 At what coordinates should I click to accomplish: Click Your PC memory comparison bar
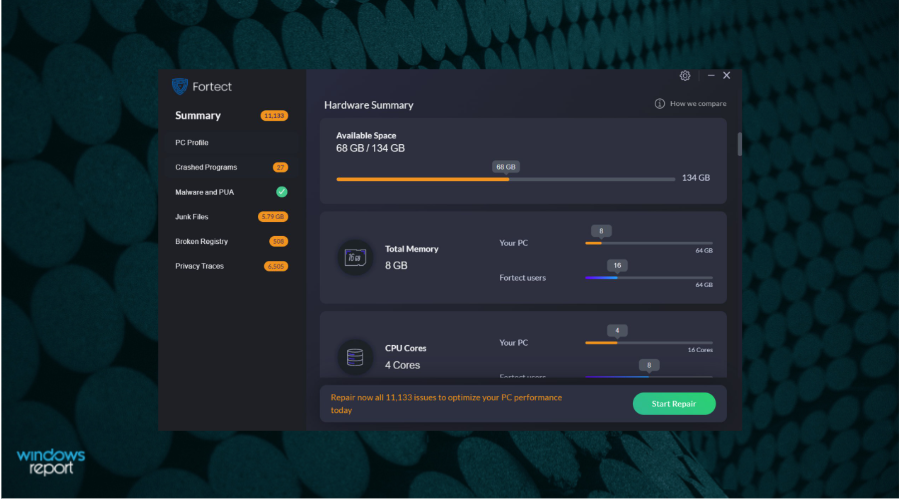(x=649, y=243)
